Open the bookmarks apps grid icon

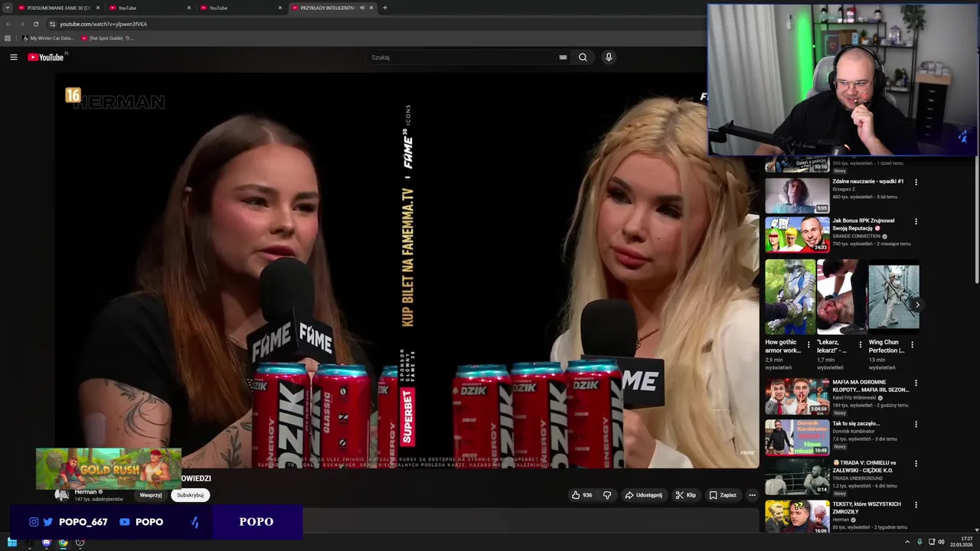pos(8,37)
